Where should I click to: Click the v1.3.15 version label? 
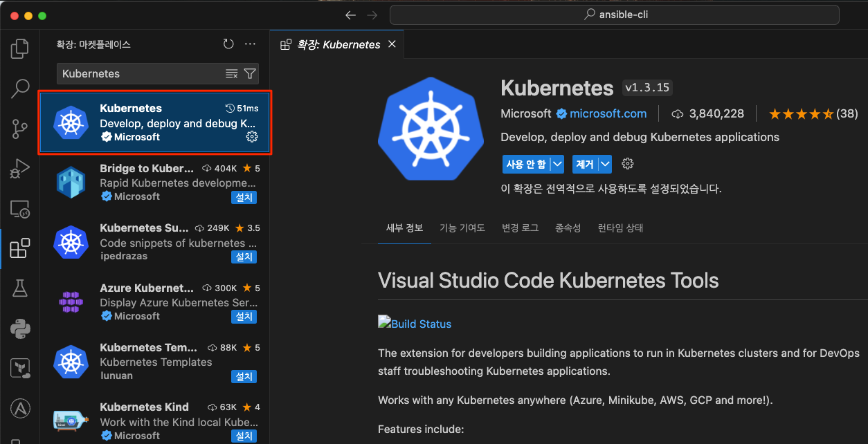click(647, 88)
